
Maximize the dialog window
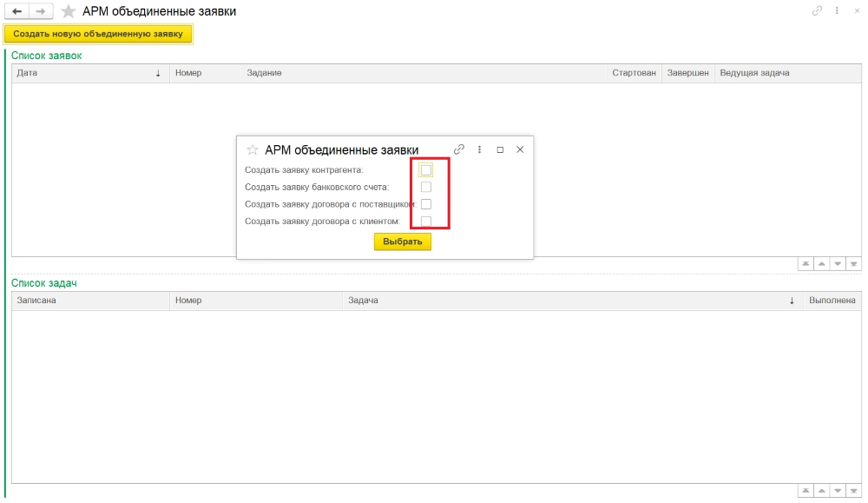pyautogui.click(x=500, y=149)
